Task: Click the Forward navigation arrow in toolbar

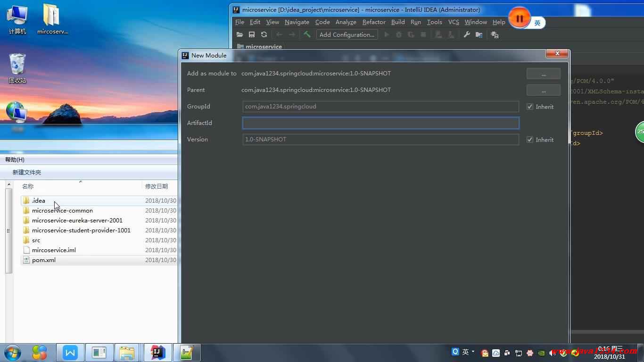Action: [292, 34]
